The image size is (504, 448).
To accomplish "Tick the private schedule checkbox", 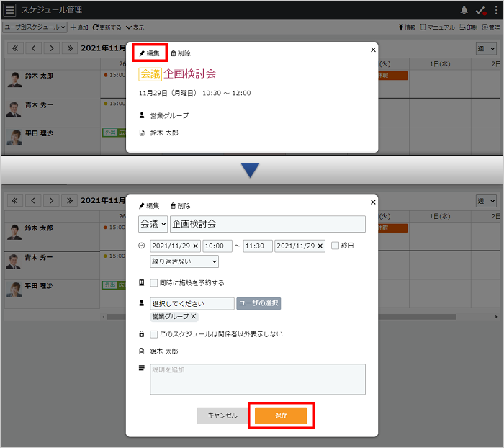I will click(153, 334).
